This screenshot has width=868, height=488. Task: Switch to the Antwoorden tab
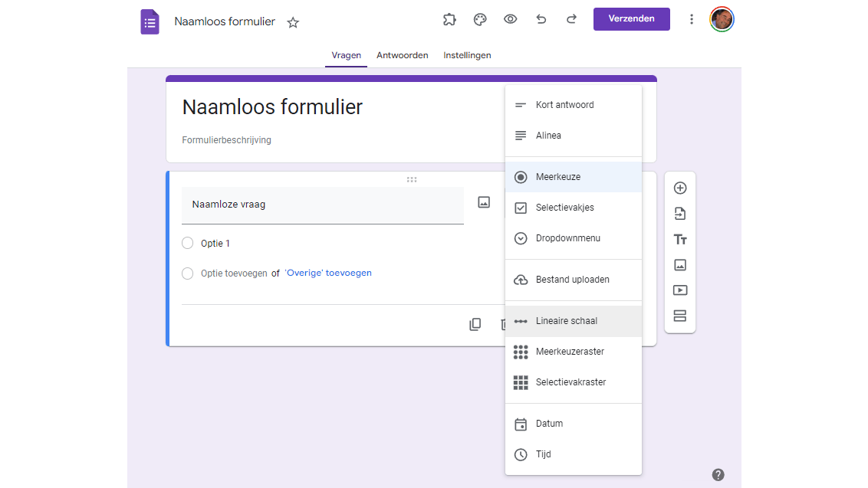pyautogui.click(x=403, y=55)
